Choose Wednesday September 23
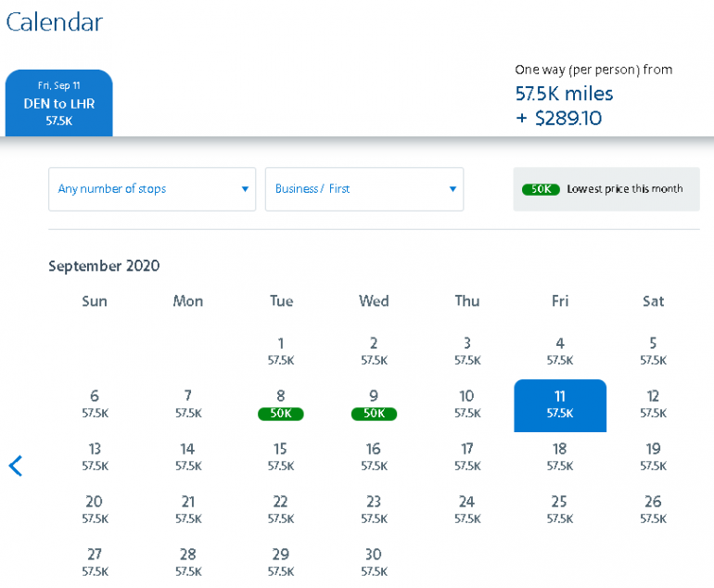Viewport: 714px width, 588px height. coord(374,509)
